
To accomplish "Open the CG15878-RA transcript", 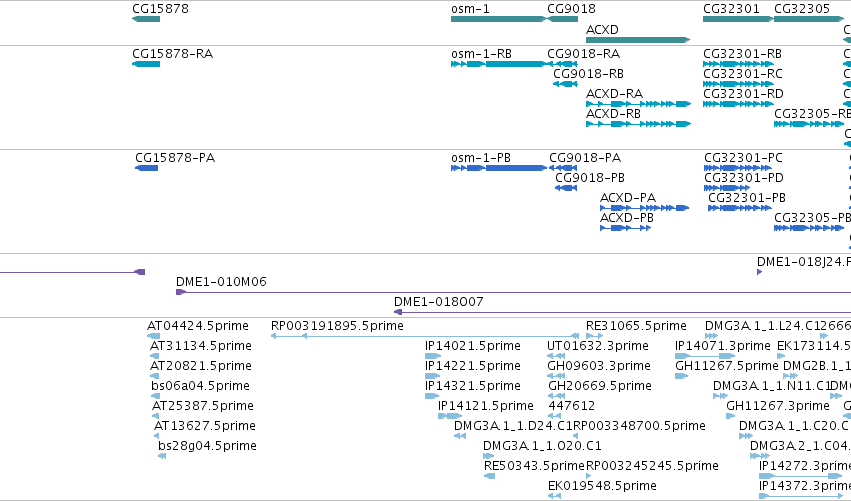I will (x=146, y=64).
